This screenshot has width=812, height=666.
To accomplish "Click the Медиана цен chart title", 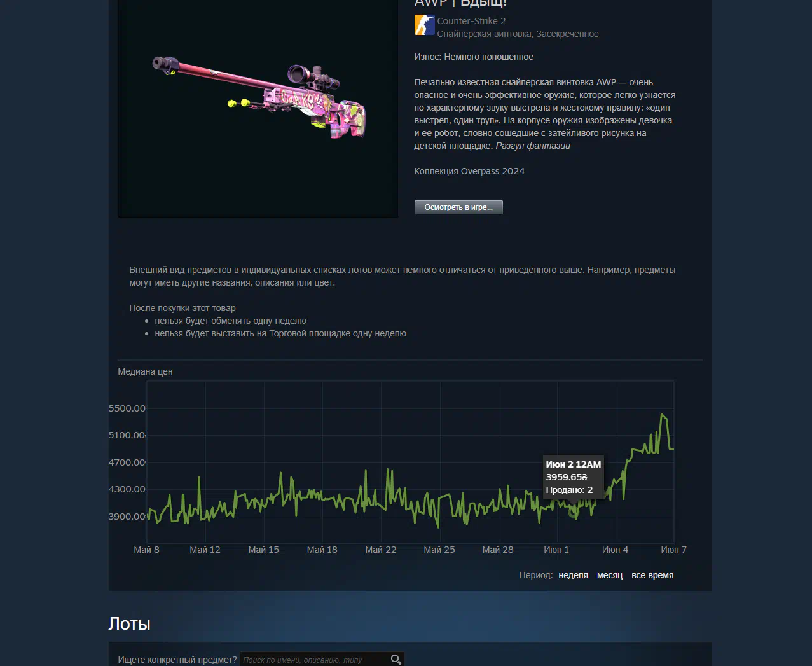I will (145, 371).
